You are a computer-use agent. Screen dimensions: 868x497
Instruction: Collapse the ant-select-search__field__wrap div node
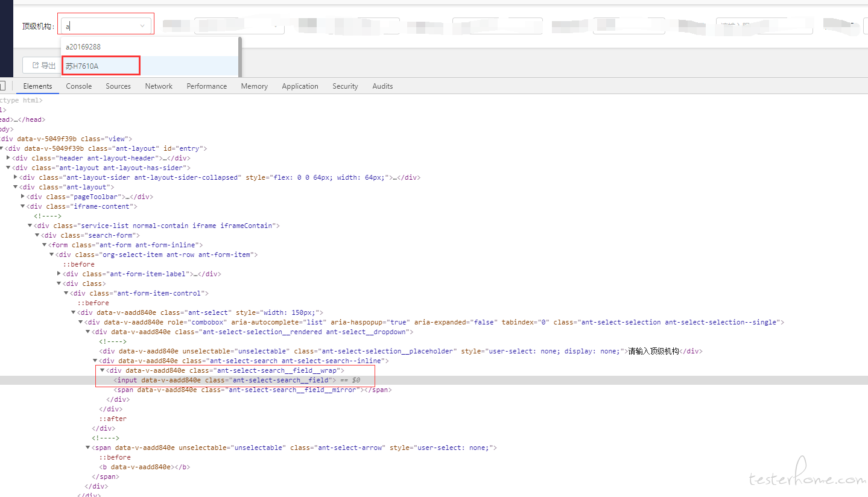click(103, 370)
